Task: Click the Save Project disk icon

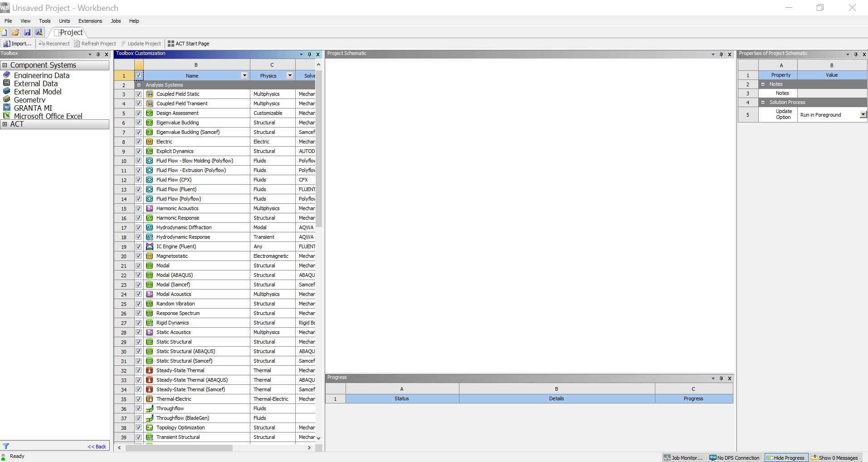Action: (x=27, y=32)
